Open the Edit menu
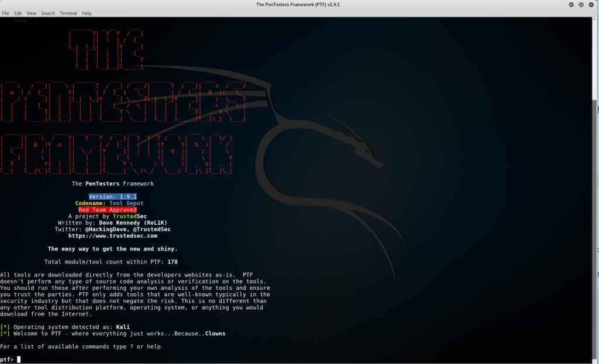The width and height of the screenshot is (599, 364). [x=18, y=13]
